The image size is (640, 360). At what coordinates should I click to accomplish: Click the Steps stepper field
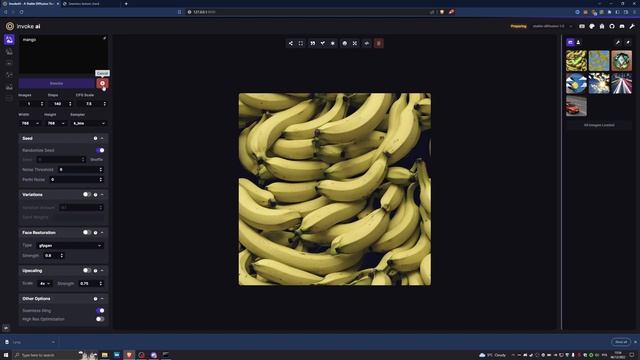tap(60, 104)
